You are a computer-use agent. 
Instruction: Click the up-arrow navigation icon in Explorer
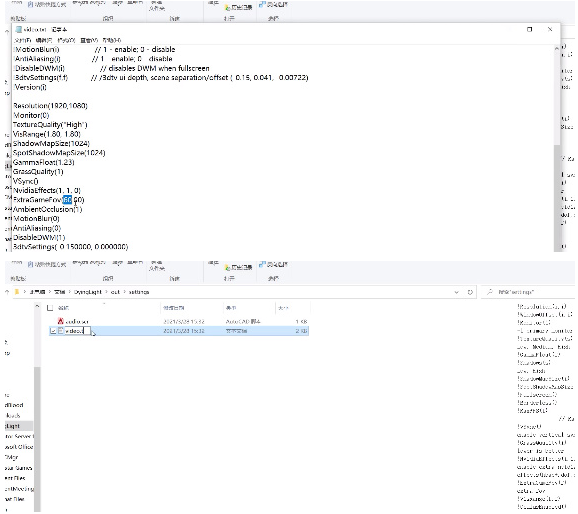click(x=7, y=292)
